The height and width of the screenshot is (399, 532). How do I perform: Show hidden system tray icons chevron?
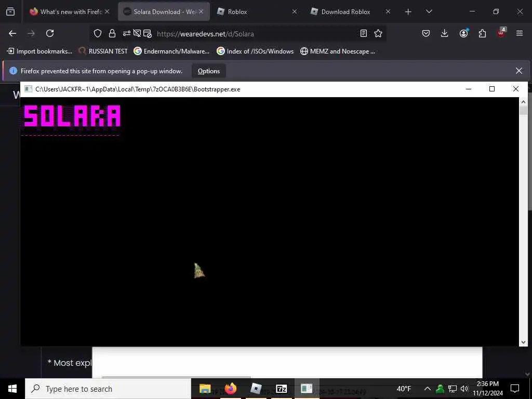click(x=428, y=389)
